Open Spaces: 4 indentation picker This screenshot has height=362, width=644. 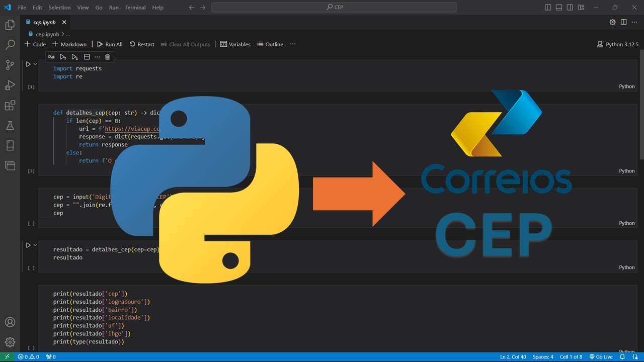click(x=543, y=357)
